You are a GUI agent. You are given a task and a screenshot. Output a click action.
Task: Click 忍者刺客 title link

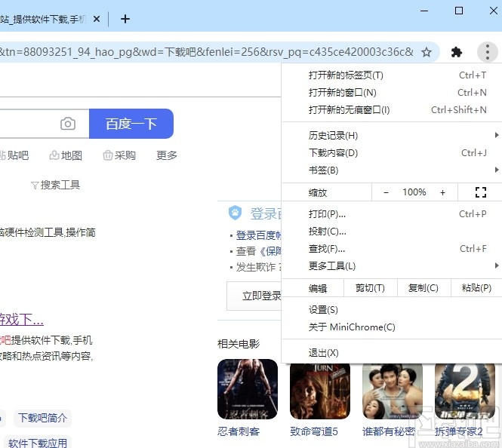pyautogui.click(x=239, y=431)
